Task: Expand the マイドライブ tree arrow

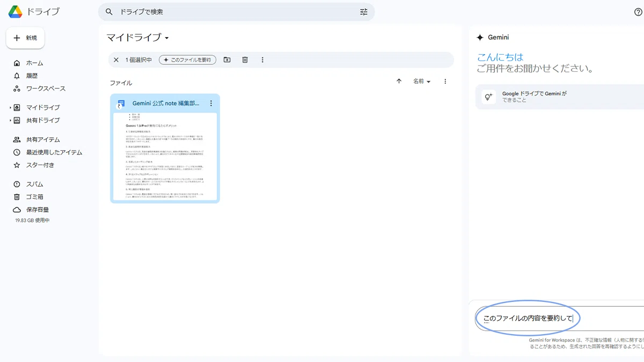Action: 10,107
